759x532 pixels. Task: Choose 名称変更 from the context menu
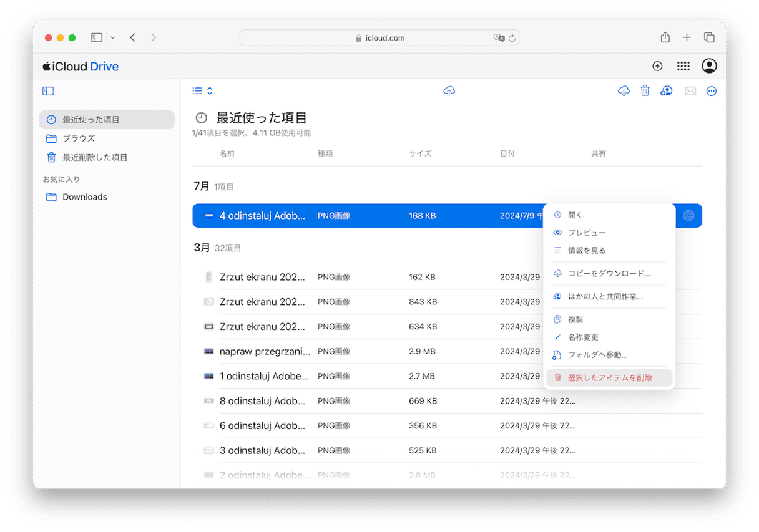[x=609, y=337]
